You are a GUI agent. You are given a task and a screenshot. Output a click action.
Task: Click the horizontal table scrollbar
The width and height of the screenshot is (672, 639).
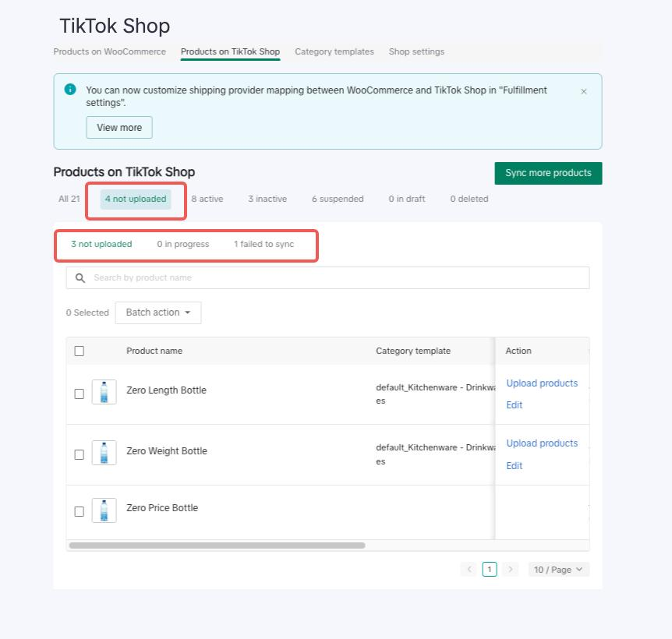(x=217, y=545)
